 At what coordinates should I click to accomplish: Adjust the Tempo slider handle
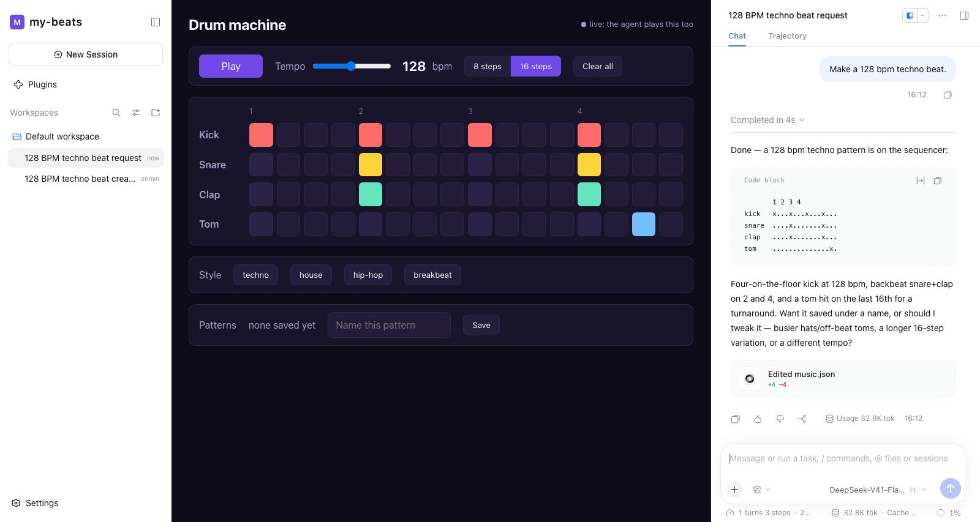[x=351, y=66]
